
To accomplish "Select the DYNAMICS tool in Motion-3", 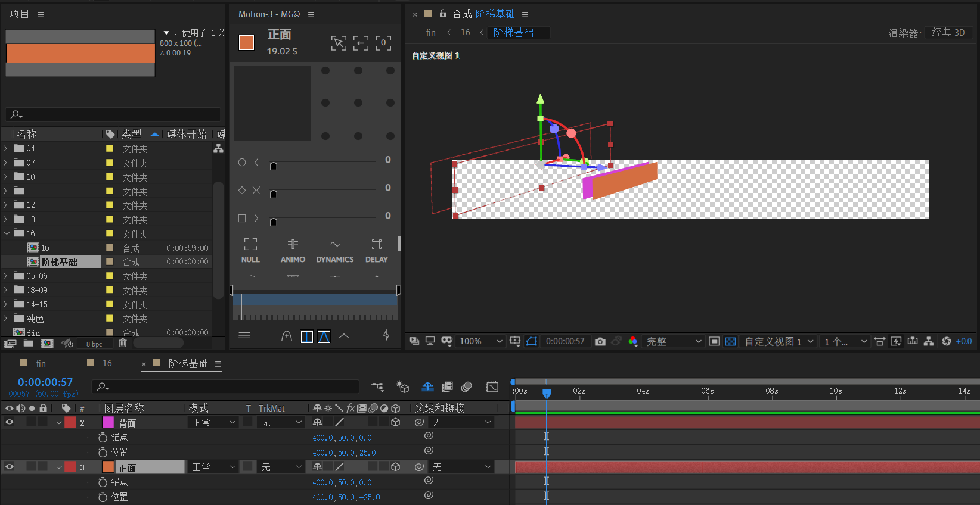I will point(334,250).
